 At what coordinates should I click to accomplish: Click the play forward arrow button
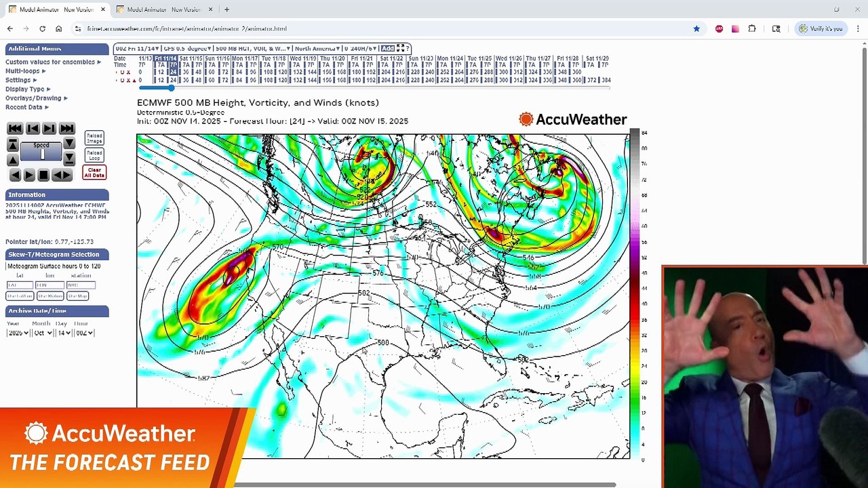click(29, 175)
